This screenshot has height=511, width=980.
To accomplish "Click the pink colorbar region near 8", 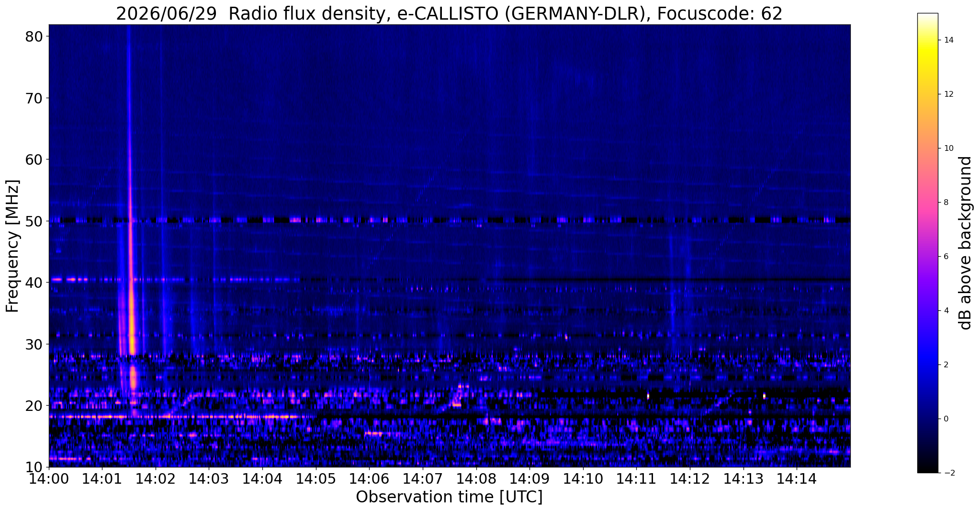I will [x=927, y=202].
